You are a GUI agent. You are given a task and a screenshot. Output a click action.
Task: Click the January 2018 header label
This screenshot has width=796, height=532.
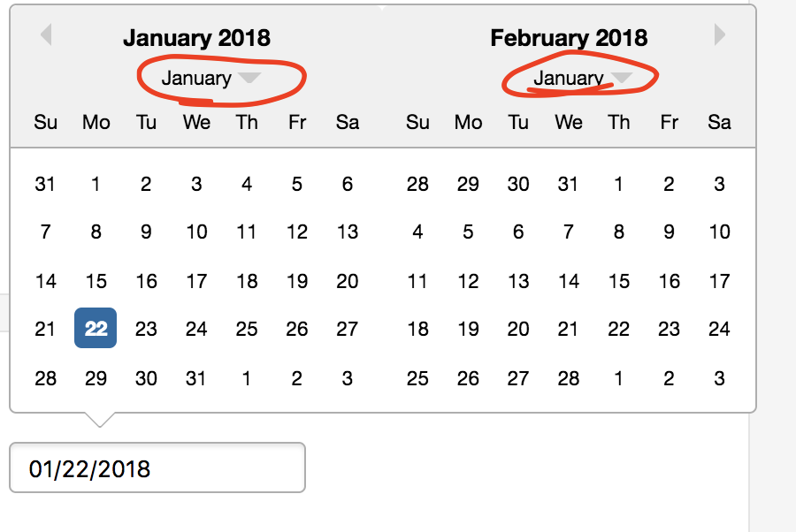[196, 38]
